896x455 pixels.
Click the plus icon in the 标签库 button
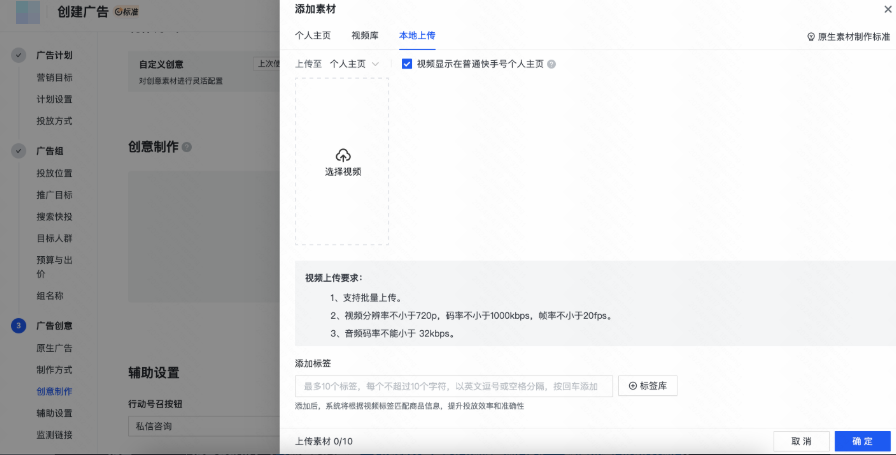point(633,386)
